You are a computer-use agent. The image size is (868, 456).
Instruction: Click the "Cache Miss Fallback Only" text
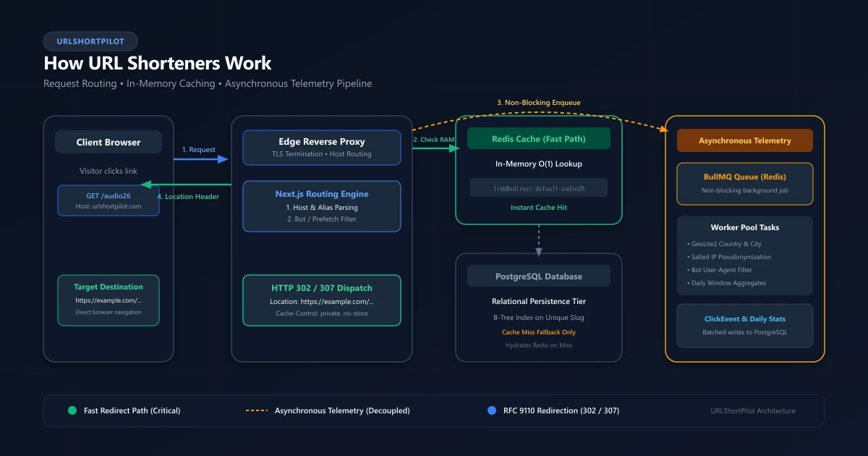click(539, 332)
